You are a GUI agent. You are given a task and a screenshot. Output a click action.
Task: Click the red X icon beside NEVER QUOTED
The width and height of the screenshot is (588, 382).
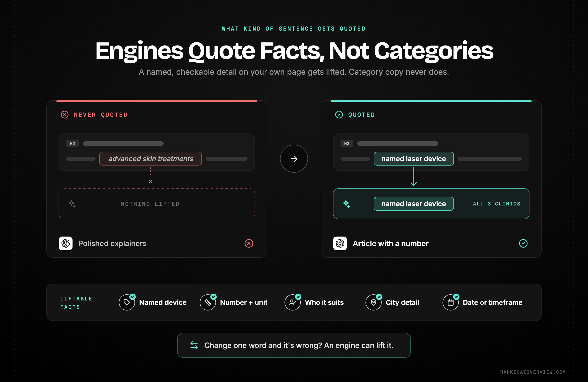pyautogui.click(x=65, y=115)
